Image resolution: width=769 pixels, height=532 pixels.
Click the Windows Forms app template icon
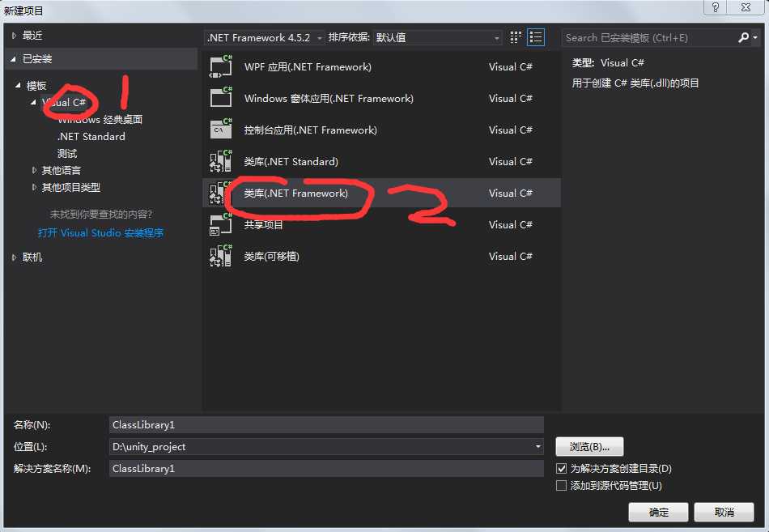(221, 98)
